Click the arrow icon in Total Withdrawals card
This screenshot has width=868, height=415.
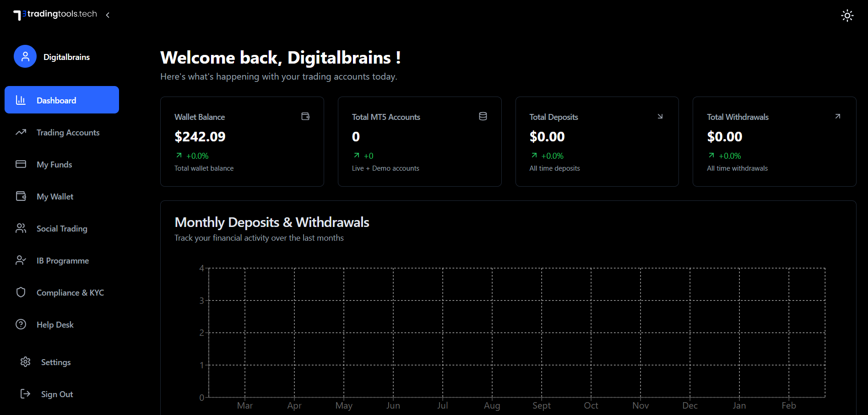[x=837, y=116]
